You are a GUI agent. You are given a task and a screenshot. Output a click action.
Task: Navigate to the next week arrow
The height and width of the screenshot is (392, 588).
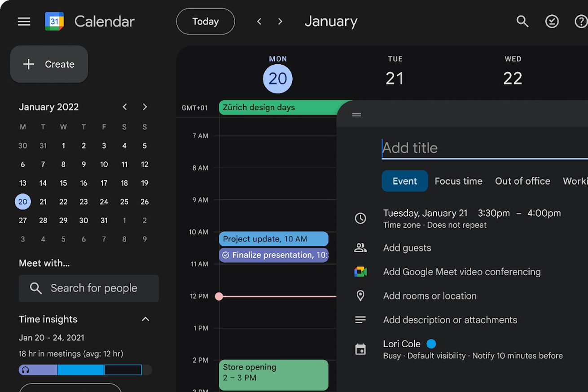280,22
